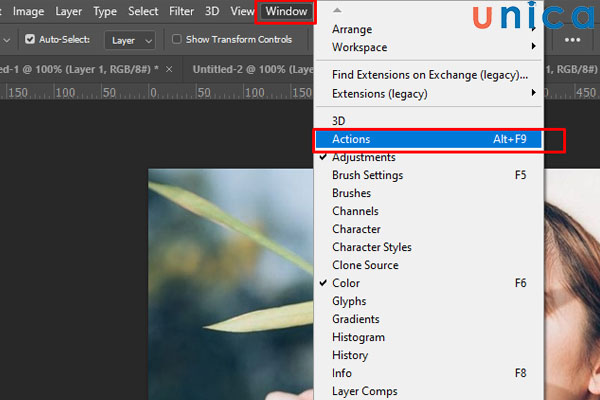Image resolution: width=600 pixels, height=400 pixels.
Task: Click the leaf photo on canvas
Action: click(x=231, y=284)
